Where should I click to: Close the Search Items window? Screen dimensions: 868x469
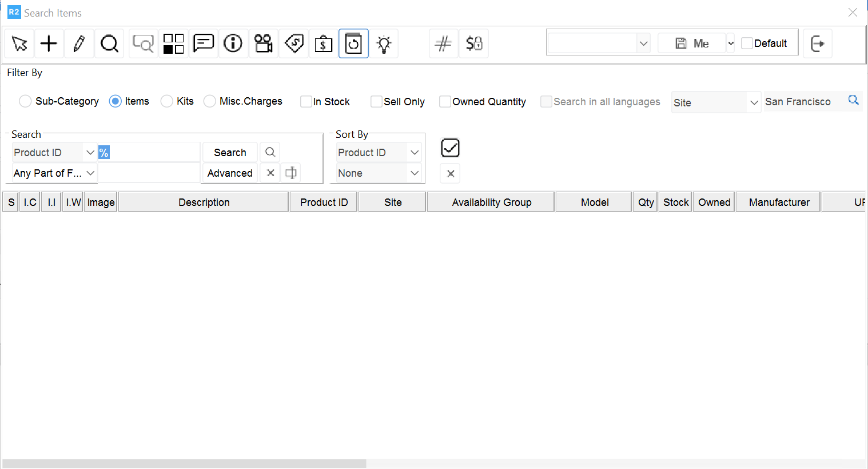click(853, 13)
